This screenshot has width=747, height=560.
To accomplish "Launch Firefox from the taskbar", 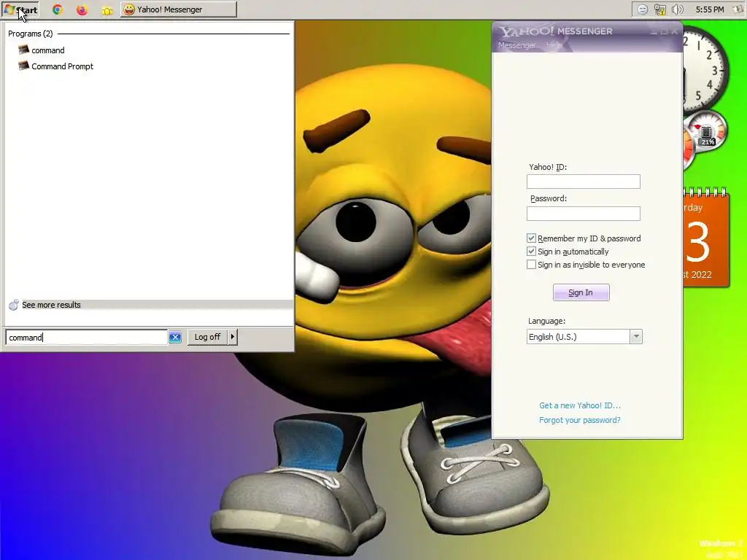I will tap(82, 9).
